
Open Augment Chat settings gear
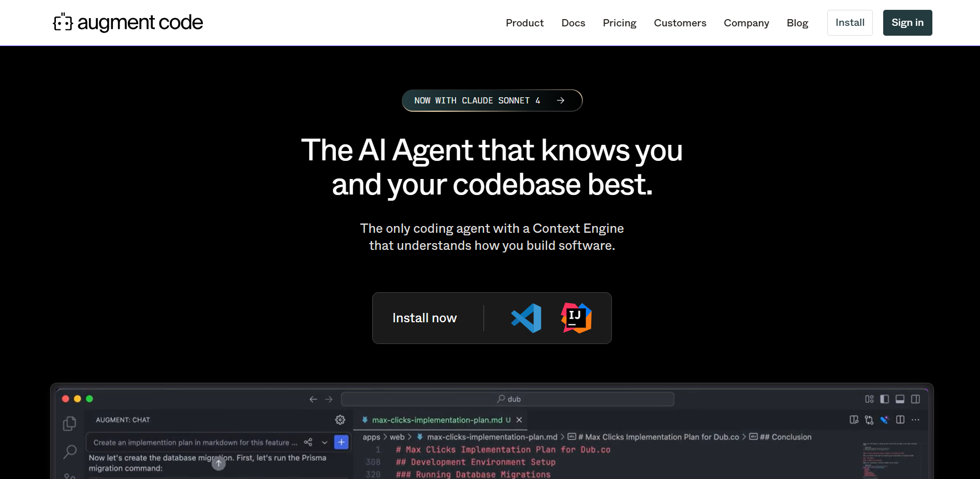click(340, 420)
